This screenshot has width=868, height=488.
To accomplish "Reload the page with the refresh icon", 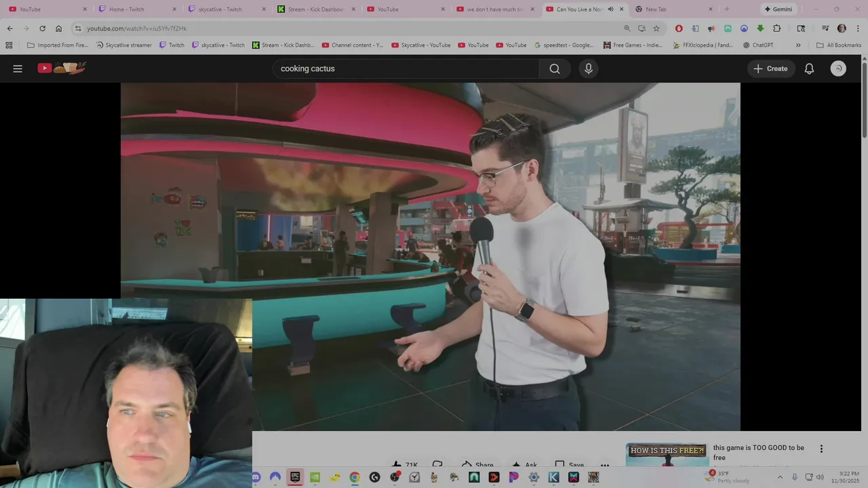I will click(42, 28).
